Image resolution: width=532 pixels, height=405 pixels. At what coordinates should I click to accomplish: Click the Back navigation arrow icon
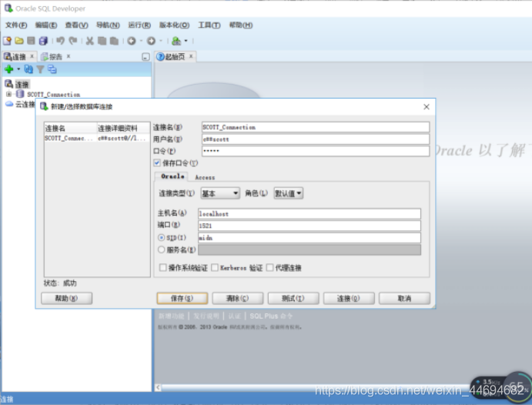pyautogui.click(x=132, y=41)
